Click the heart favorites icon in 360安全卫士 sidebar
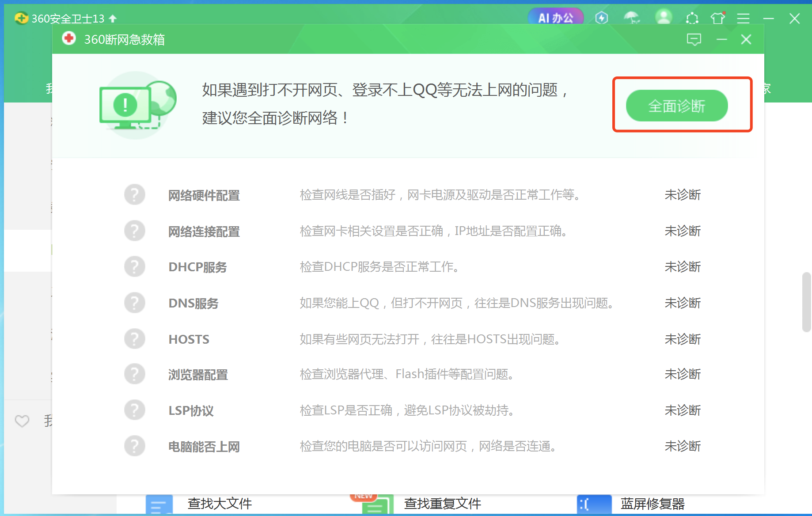The width and height of the screenshot is (812, 516). (22, 421)
